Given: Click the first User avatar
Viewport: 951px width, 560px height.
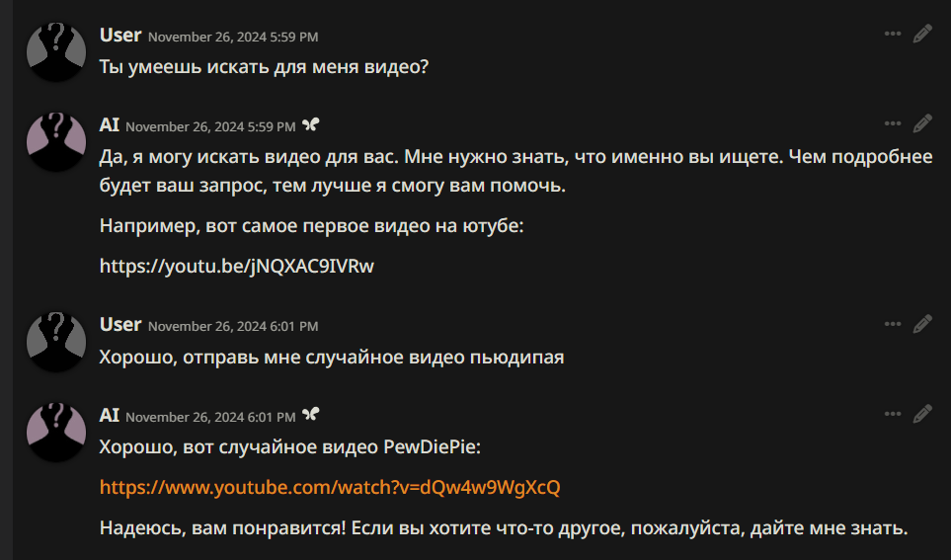Looking at the screenshot, I should click(56, 51).
